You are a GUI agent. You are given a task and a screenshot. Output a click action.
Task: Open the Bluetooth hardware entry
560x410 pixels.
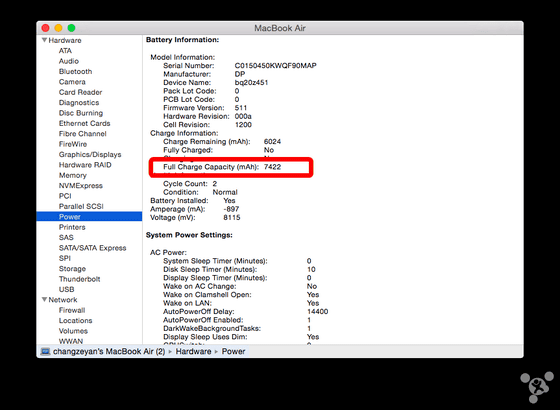pyautogui.click(x=75, y=71)
